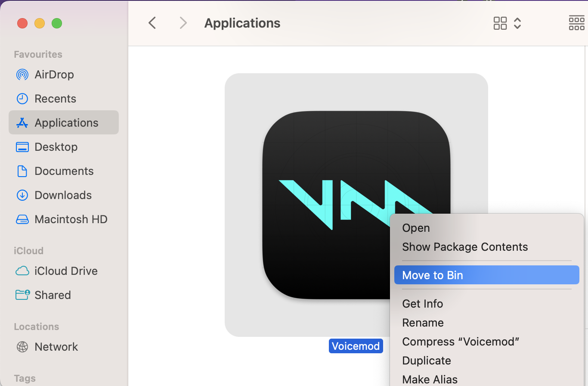This screenshot has width=588, height=386.
Task: Go back with the left chevron
Action: pyautogui.click(x=152, y=23)
